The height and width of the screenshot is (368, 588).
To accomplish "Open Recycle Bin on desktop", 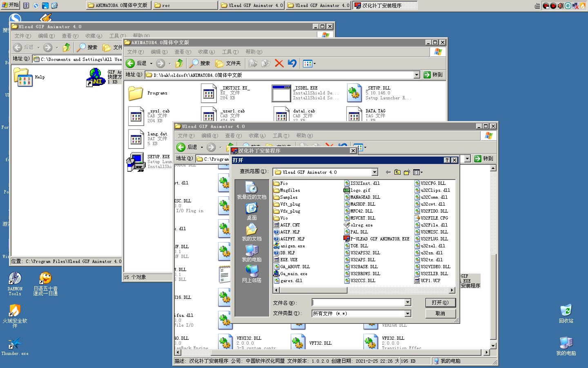I will tap(566, 314).
